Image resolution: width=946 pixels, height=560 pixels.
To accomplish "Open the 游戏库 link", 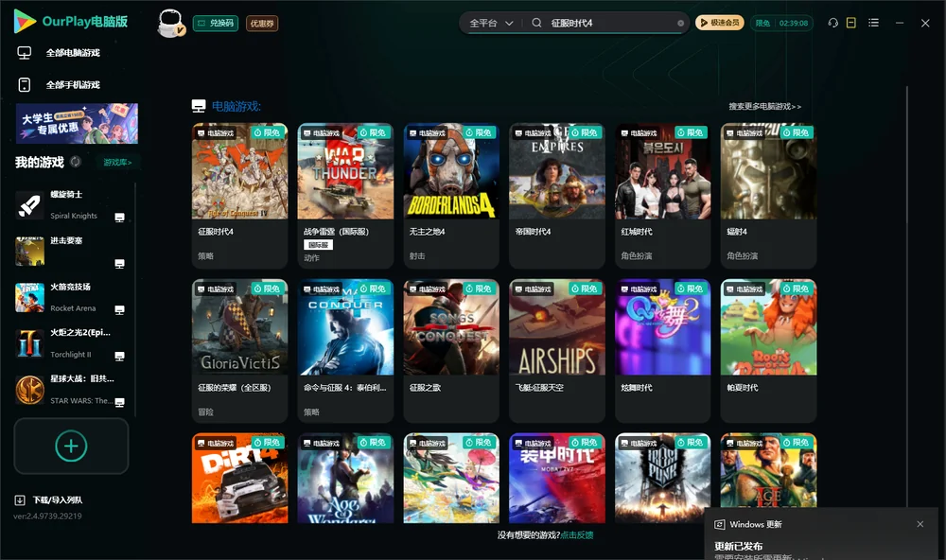I will pos(117,163).
